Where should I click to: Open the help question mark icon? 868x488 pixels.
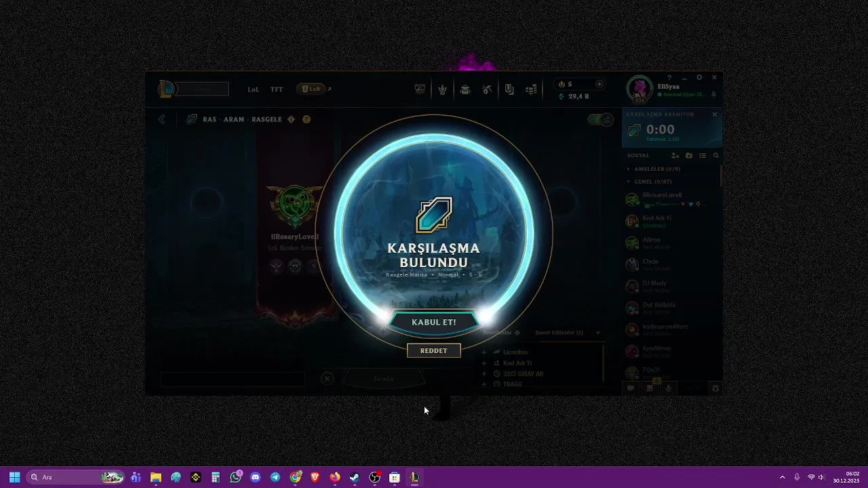click(x=669, y=78)
